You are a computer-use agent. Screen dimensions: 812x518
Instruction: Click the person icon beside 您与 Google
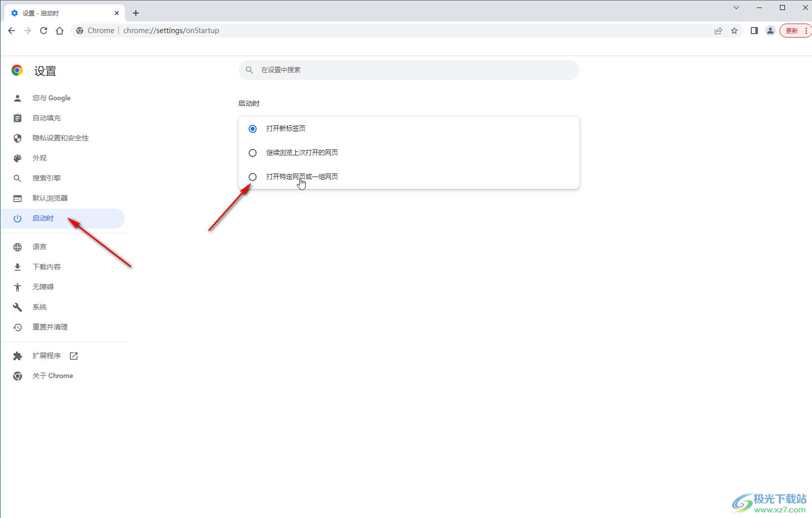pos(18,98)
